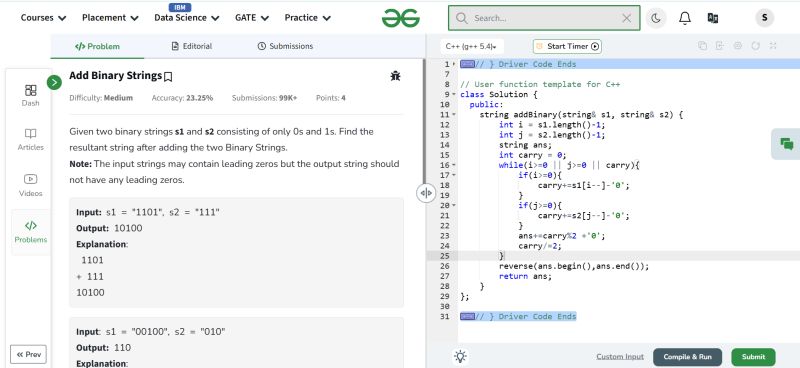Click the GeeksforGeeks logo

401,18
